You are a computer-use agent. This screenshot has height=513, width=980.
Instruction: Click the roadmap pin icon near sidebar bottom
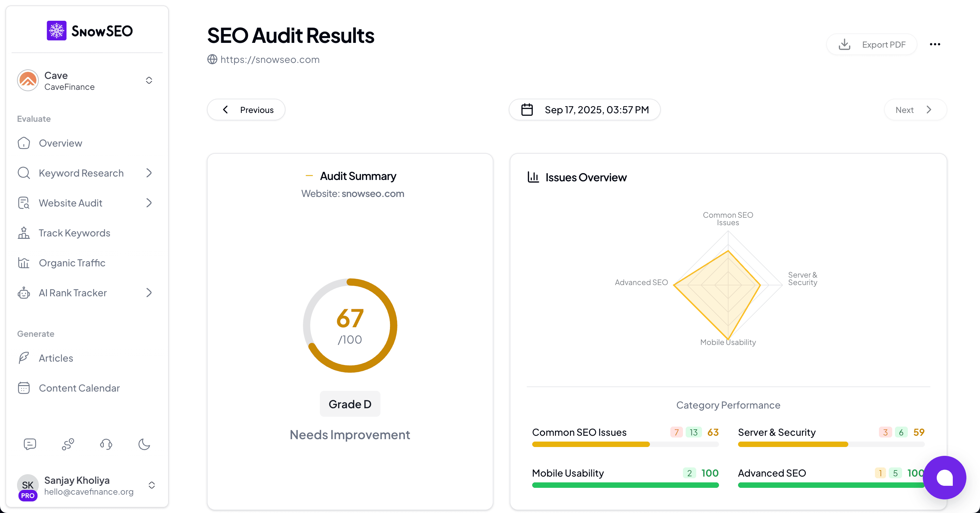[68, 444]
